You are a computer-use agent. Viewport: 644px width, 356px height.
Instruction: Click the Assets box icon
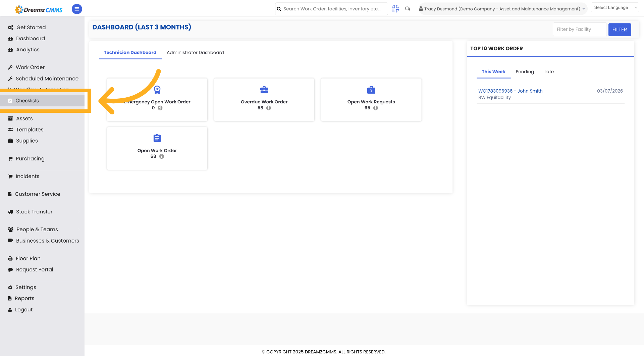click(10, 118)
